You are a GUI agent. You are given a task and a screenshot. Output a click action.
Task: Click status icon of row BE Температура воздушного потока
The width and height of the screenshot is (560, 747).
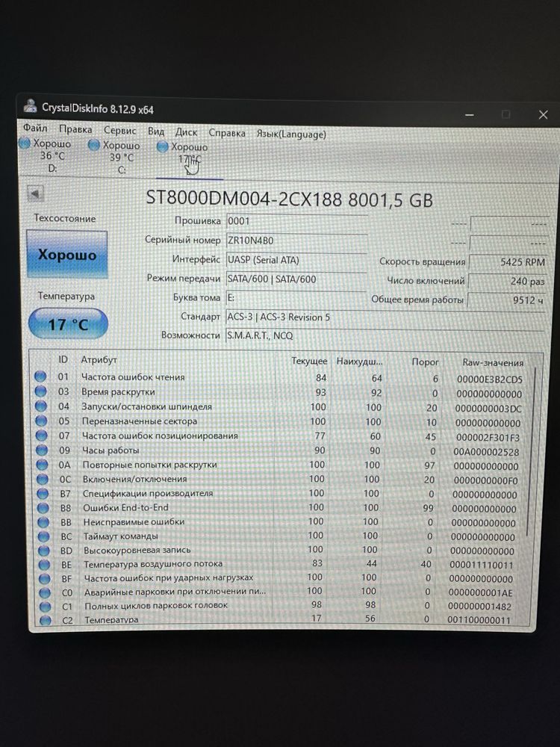pos(44,565)
